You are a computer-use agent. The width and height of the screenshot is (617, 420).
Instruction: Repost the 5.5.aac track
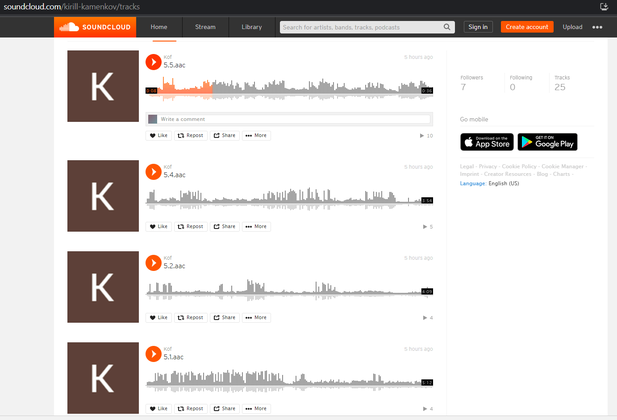click(190, 135)
